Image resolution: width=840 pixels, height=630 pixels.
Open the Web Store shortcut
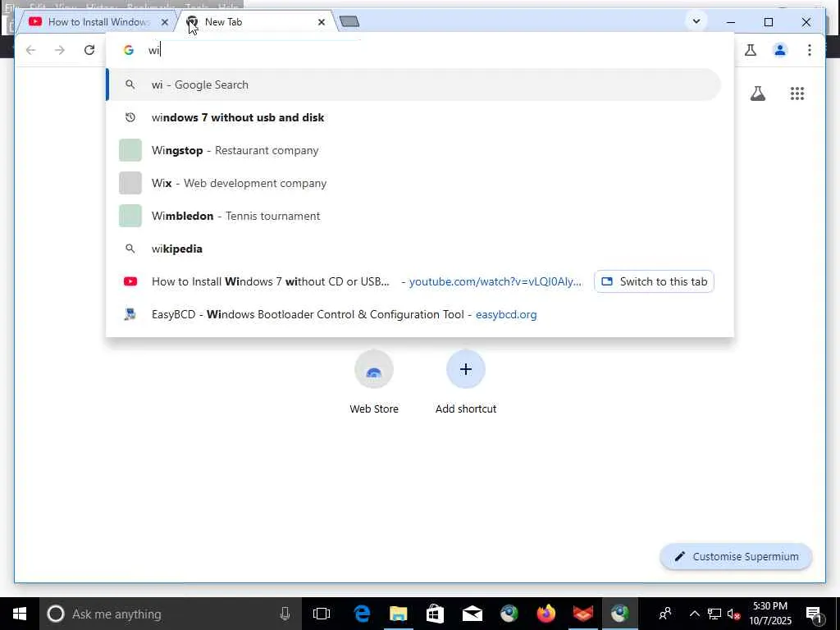click(x=374, y=382)
